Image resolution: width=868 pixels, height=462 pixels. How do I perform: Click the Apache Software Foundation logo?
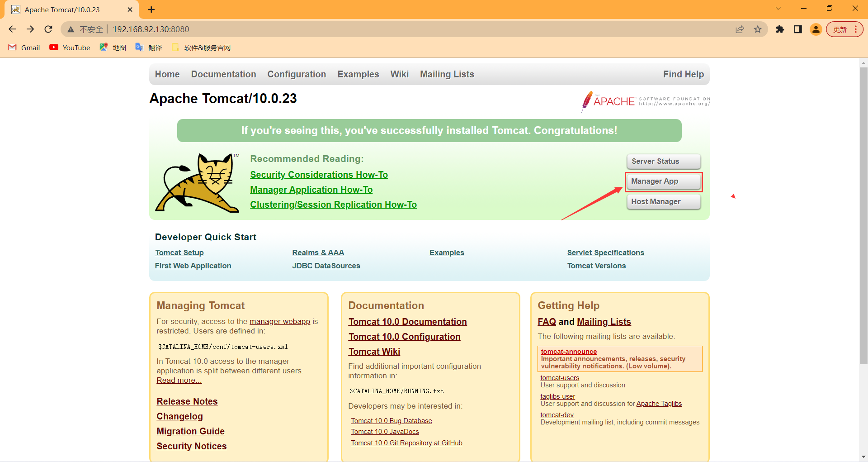point(646,101)
